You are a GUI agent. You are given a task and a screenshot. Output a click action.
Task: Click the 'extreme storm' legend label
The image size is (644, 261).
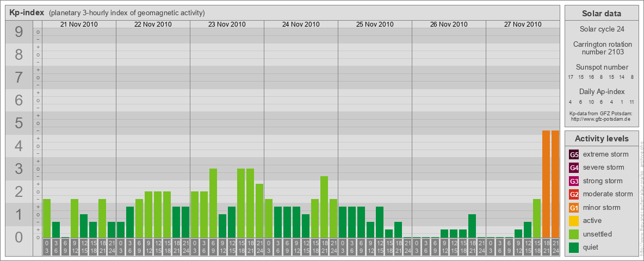pos(606,154)
